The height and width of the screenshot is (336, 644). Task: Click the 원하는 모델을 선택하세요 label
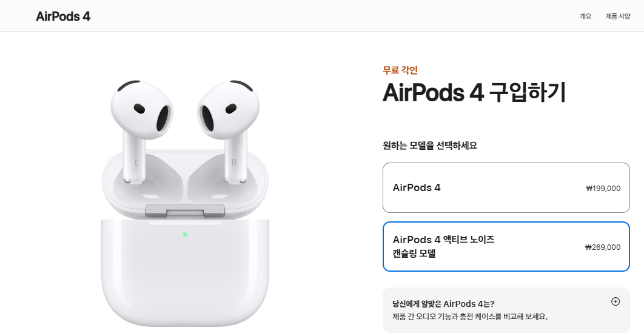tap(429, 146)
